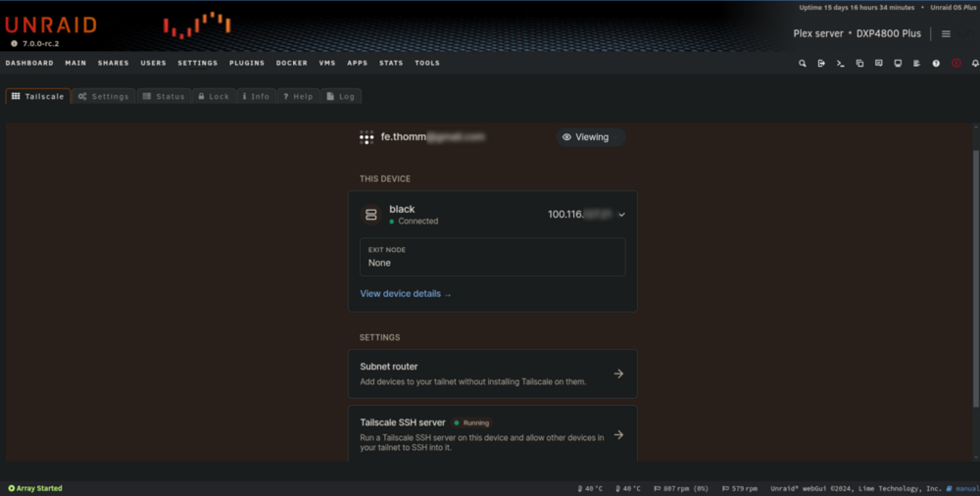Image resolution: width=980 pixels, height=496 pixels.
Task: Click the red alert circle icon
Action: coord(955,63)
